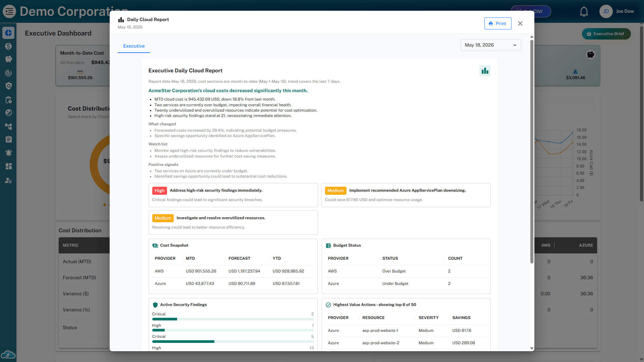Screen dimensions: 644x362
Task: Open the piggy bank savings sidebar icon
Action: 8,59
